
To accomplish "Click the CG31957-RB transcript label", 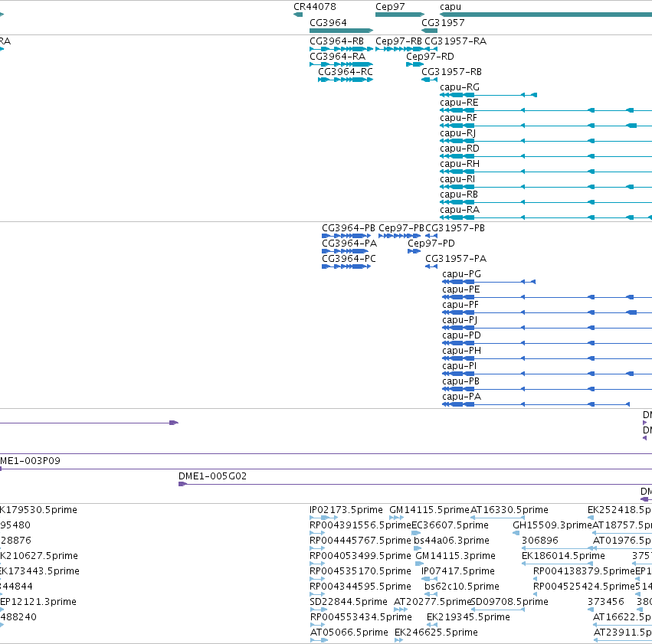I will pyautogui.click(x=451, y=72).
